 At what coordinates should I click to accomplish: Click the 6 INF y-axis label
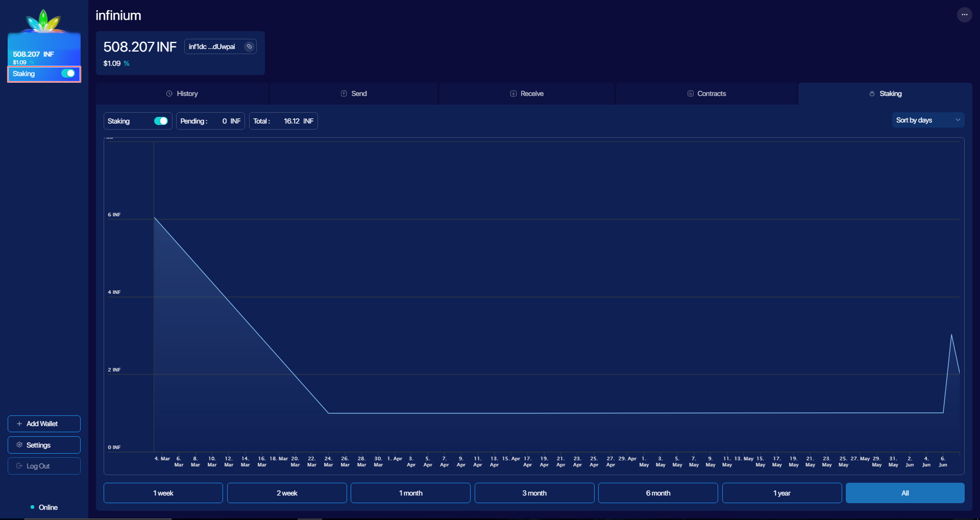coord(114,215)
